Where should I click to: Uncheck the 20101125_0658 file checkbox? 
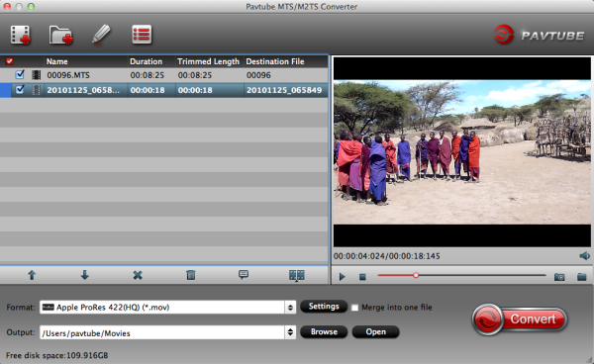[x=20, y=90]
